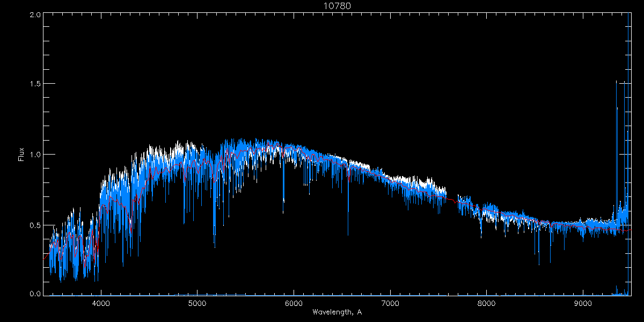Click the 1.5 flux tick label
The image size is (644, 322).
pyautogui.click(x=34, y=84)
